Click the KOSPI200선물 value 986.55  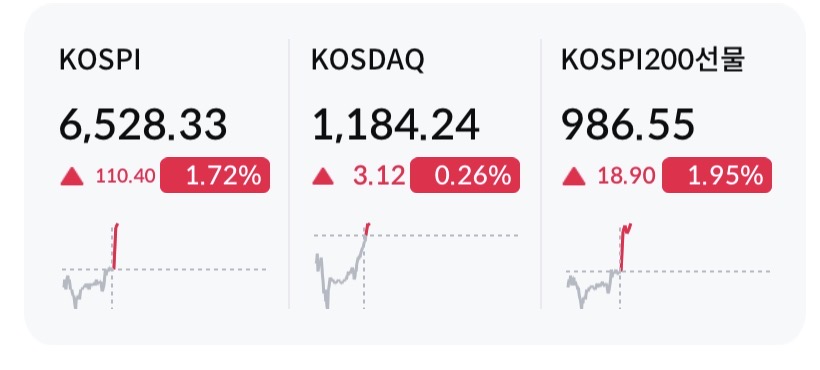click(x=628, y=124)
